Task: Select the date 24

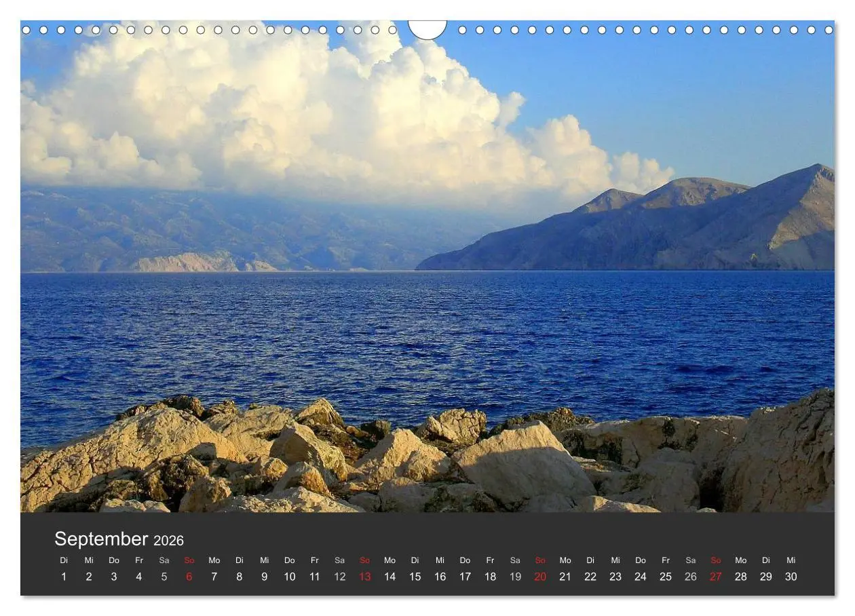Action: point(641,577)
